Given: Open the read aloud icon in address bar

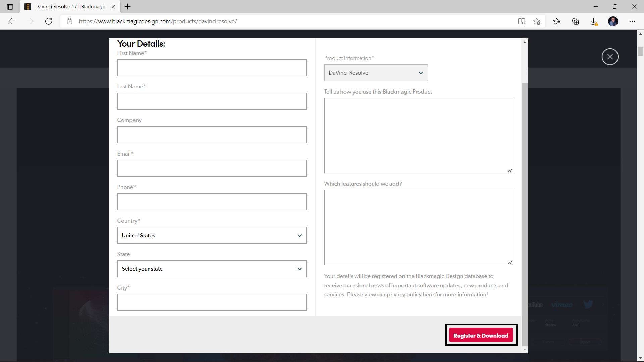Looking at the screenshot, I should [x=521, y=21].
